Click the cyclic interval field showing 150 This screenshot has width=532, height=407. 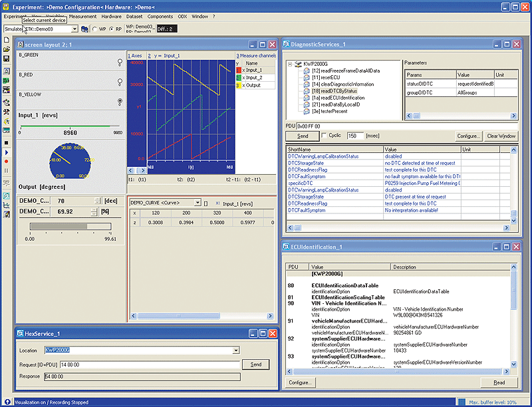point(355,136)
